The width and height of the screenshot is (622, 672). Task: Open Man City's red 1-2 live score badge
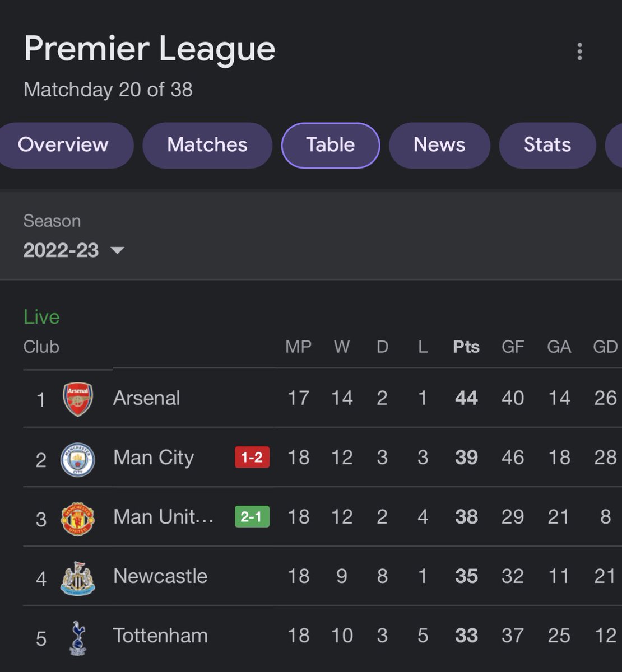pyautogui.click(x=252, y=457)
